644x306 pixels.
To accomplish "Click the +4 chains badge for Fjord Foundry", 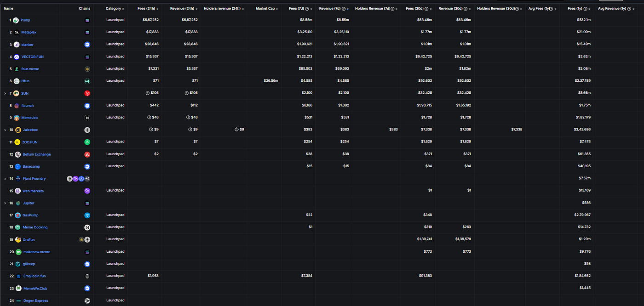I will point(87,179).
